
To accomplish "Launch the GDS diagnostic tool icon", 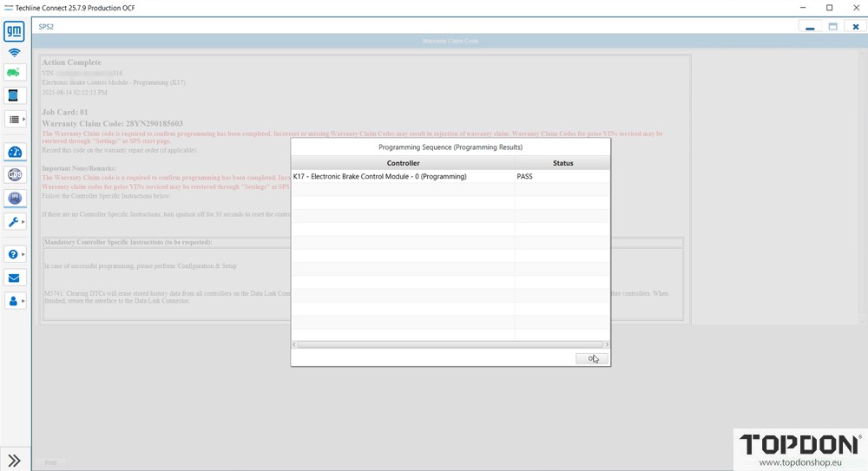I will 14,175.
